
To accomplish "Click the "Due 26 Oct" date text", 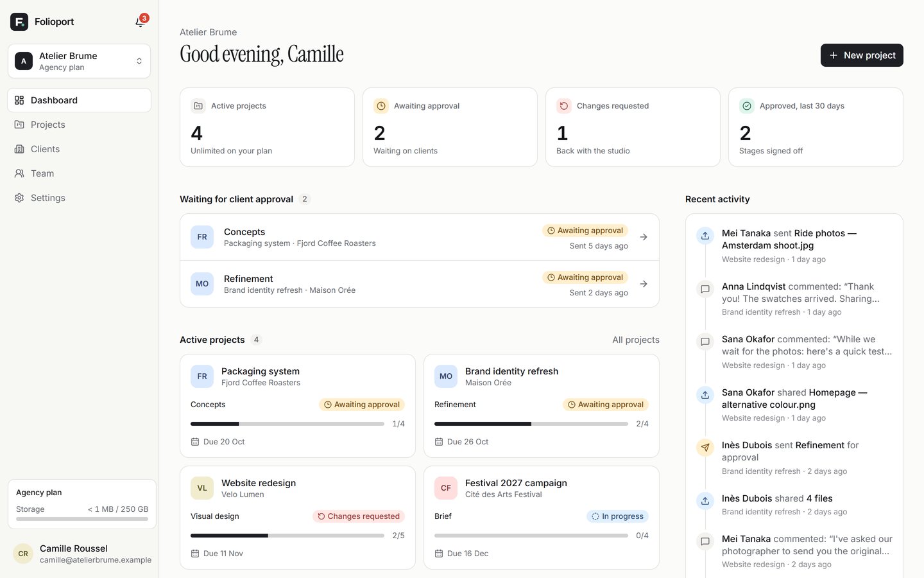I will pos(468,442).
